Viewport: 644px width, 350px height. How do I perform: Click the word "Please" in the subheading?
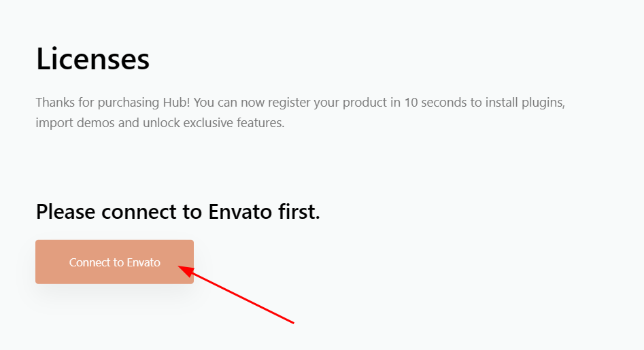pyautogui.click(x=66, y=211)
